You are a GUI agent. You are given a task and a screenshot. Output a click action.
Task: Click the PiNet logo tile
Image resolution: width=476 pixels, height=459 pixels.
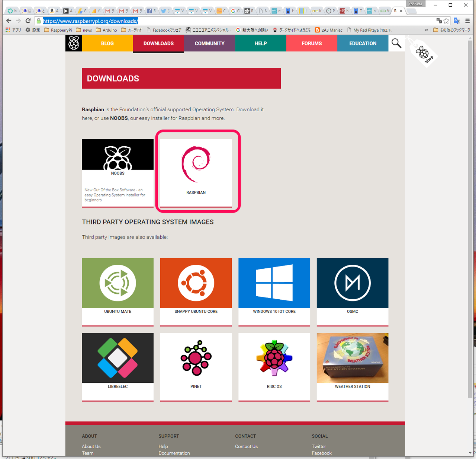196,358
